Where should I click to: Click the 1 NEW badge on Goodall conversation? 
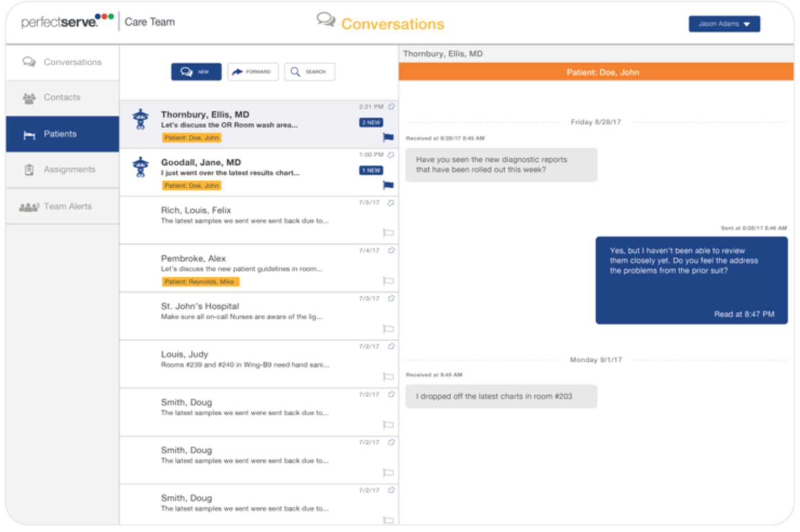[371, 170]
